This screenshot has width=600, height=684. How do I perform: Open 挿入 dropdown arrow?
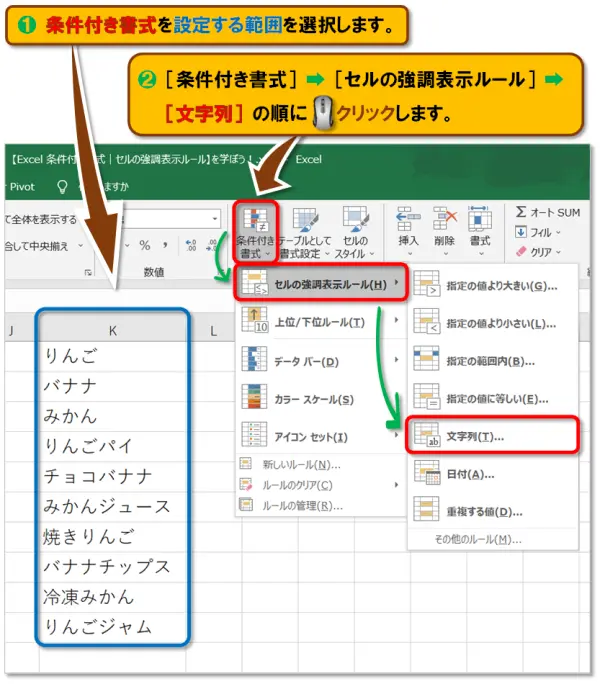pos(409,254)
